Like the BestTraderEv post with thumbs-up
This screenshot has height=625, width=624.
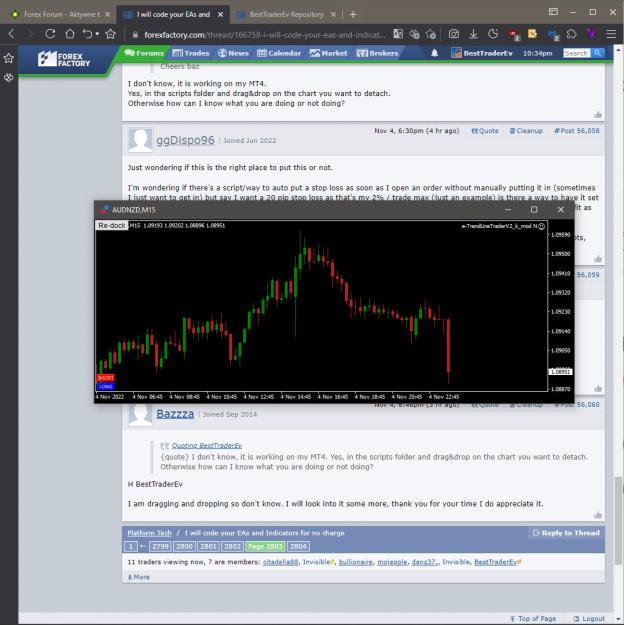click(x=598, y=115)
